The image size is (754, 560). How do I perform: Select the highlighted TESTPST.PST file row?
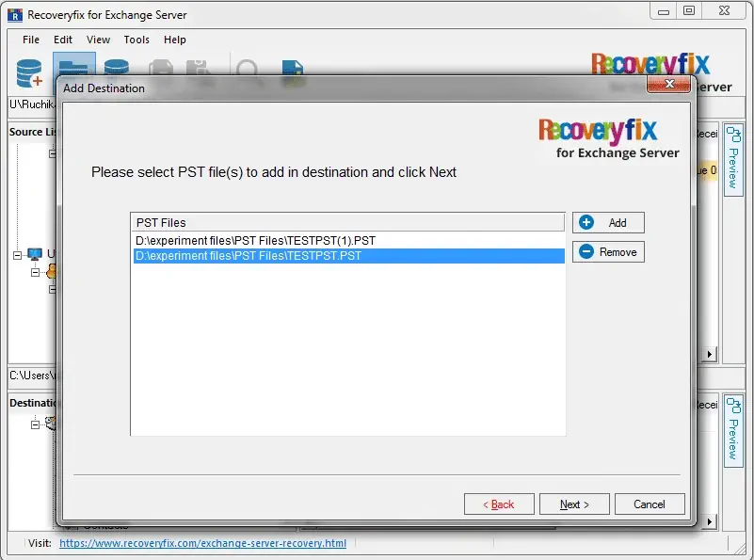coord(348,256)
